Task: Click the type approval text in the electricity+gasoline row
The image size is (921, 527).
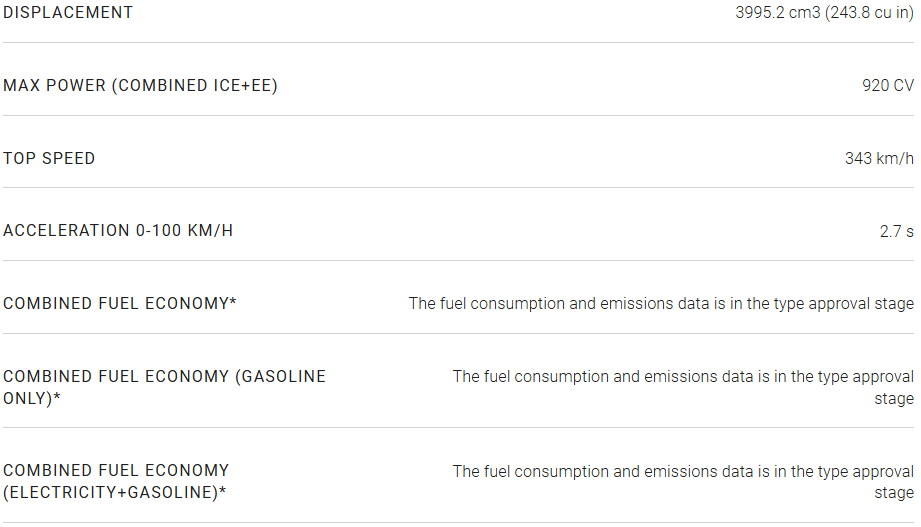Action: (x=682, y=471)
